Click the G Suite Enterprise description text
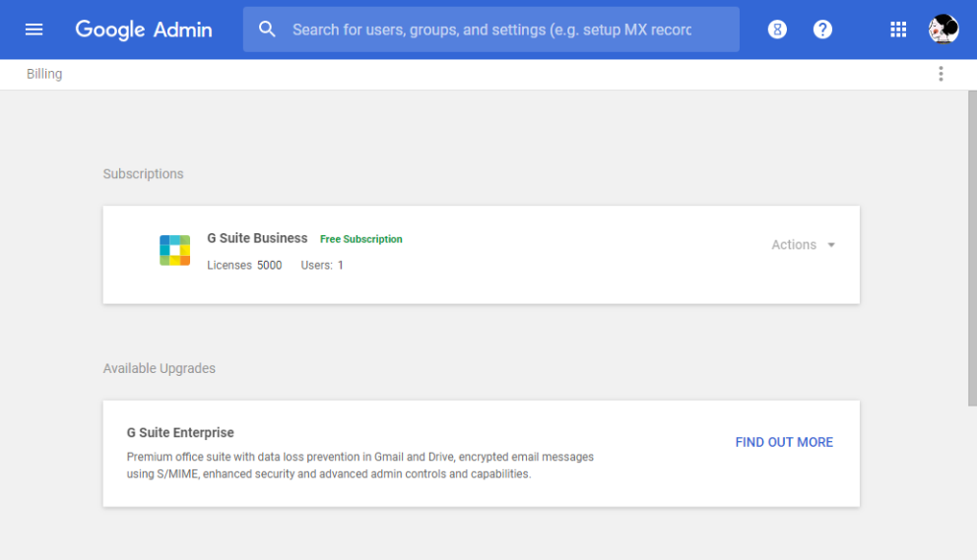Image resolution: width=977 pixels, height=560 pixels. (x=360, y=466)
